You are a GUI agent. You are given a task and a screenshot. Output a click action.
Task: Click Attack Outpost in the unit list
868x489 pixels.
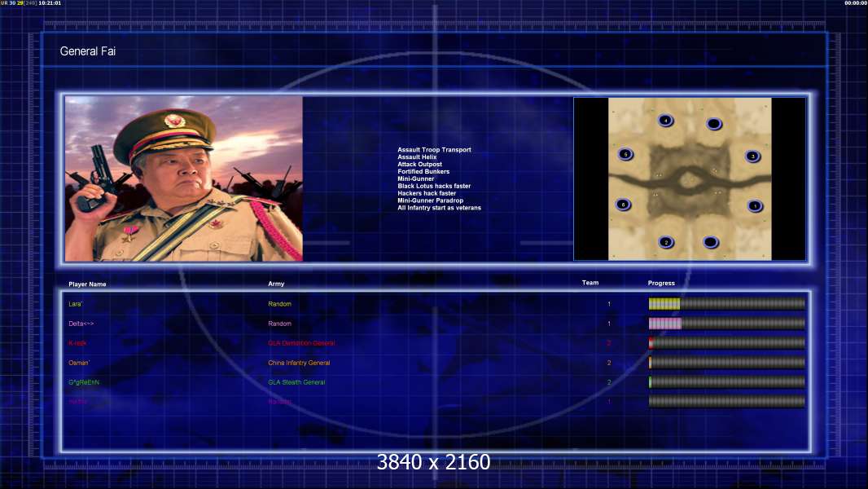(419, 164)
